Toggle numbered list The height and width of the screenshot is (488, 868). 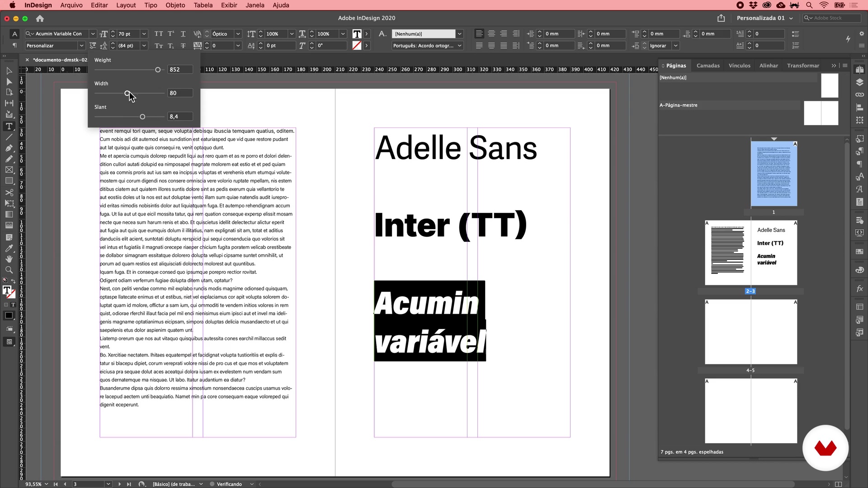tap(796, 46)
